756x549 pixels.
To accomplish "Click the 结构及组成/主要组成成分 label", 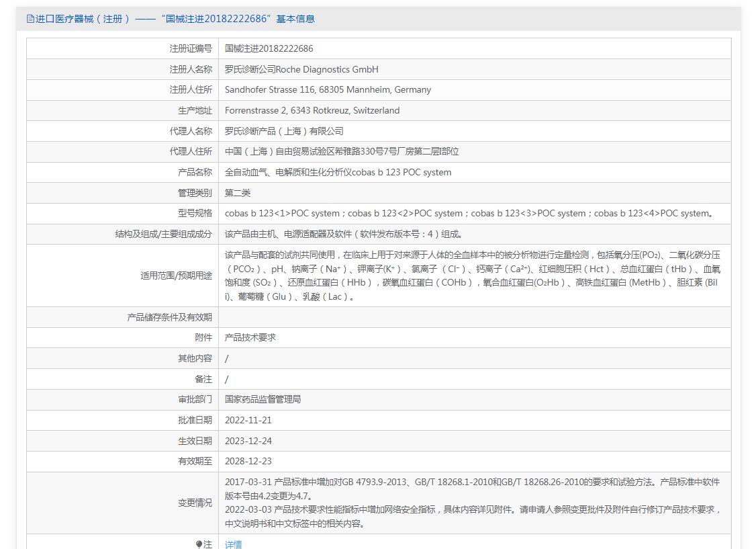I will [x=163, y=234].
